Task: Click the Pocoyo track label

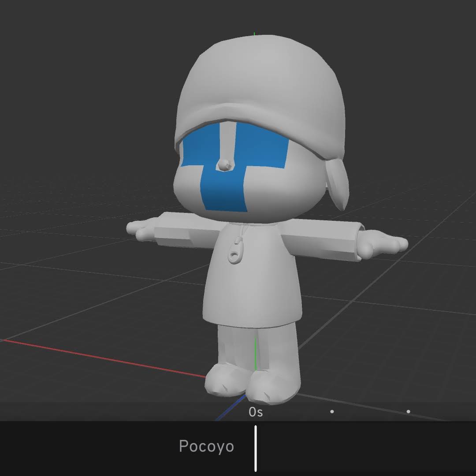Action: (206, 446)
